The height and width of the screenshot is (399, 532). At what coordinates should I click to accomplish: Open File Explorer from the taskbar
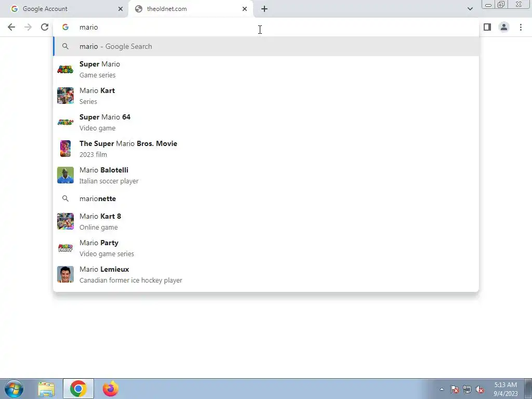pos(46,389)
